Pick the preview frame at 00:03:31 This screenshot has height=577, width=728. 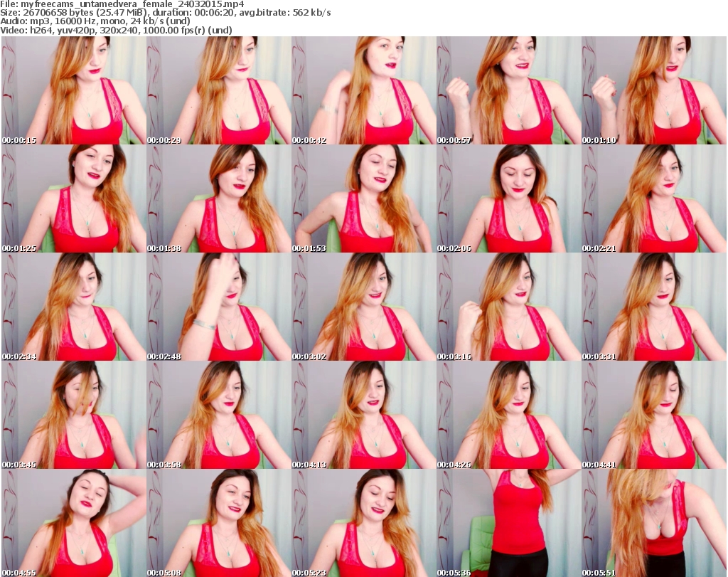click(654, 307)
